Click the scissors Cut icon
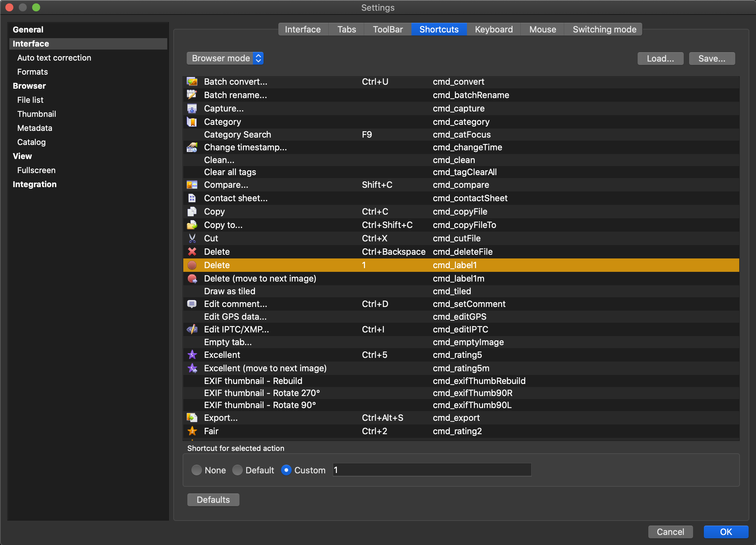 (192, 238)
